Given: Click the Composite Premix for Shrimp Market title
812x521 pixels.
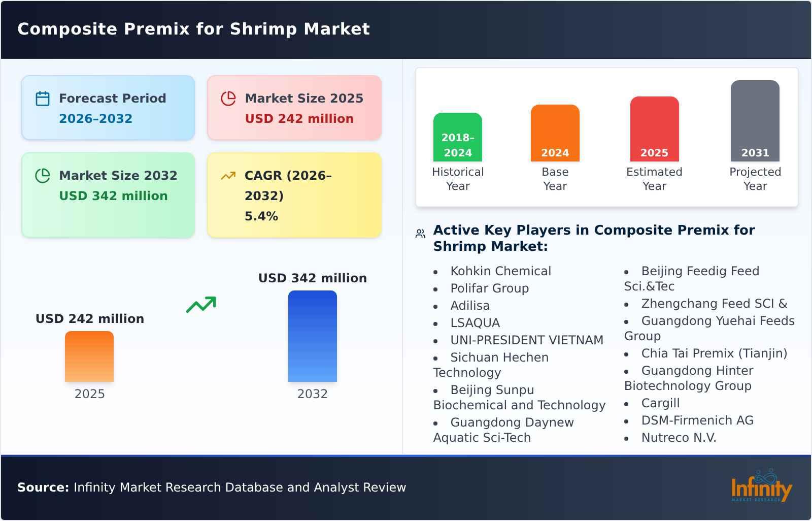Looking at the screenshot, I should point(194,29).
